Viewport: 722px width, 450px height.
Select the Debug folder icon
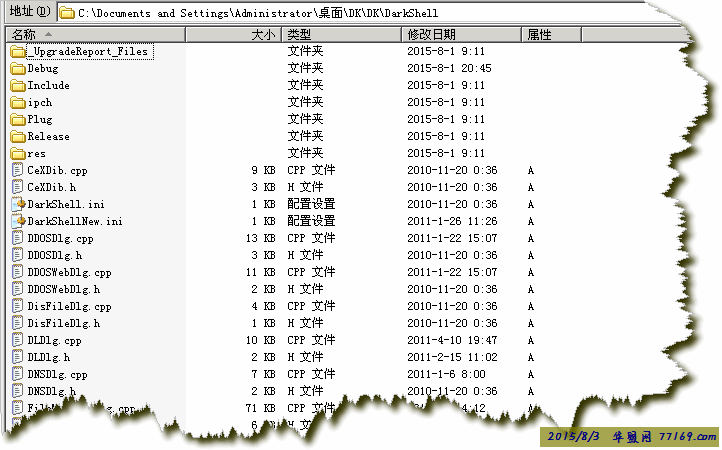click(18, 69)
